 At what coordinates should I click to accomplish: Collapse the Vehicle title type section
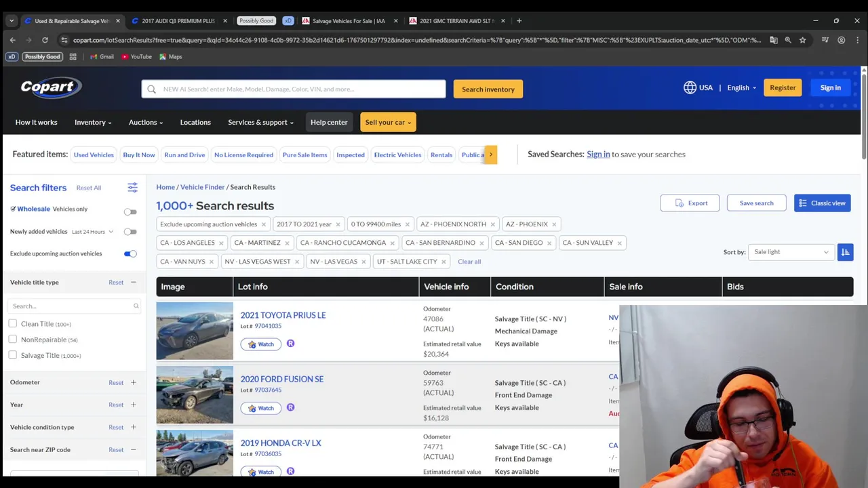pyautogui.click(x=133, y=282)
